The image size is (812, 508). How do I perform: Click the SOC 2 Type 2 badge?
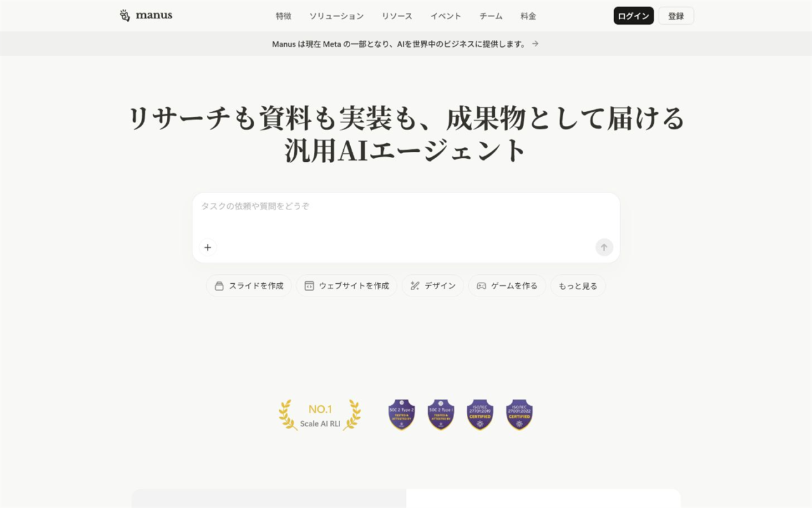pos(402,415)
